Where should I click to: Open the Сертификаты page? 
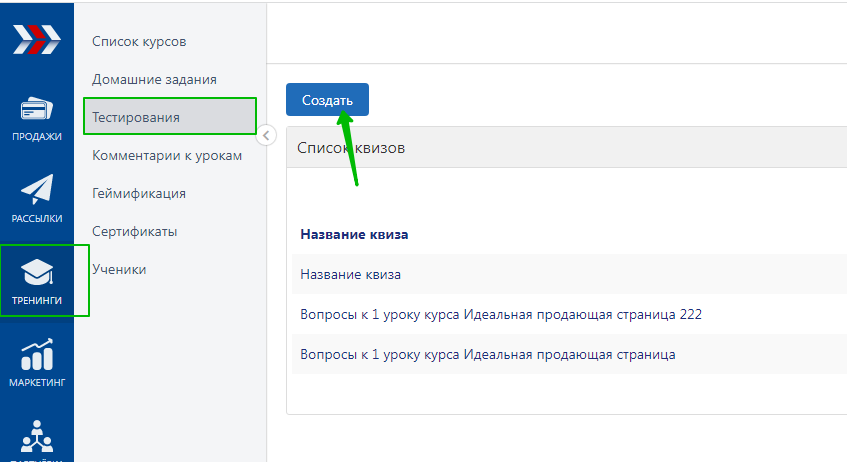[135, 231]
